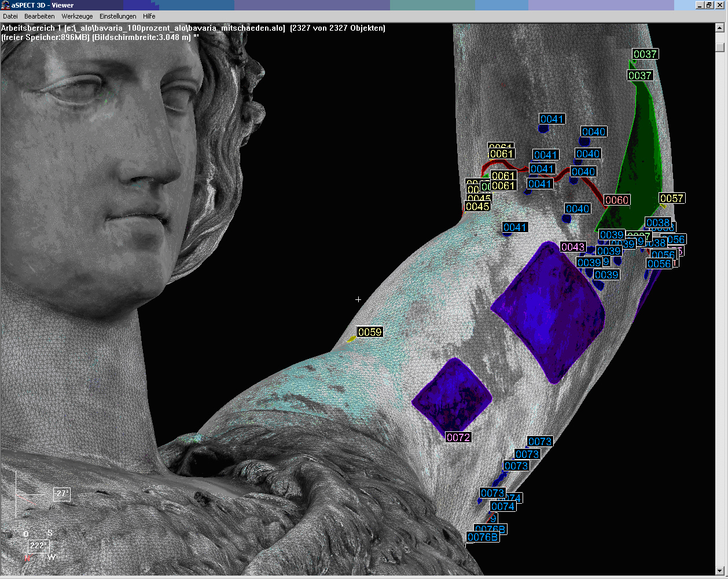
Task: Click the large purple patch beside label 0043
Action: tap(547, 312)
